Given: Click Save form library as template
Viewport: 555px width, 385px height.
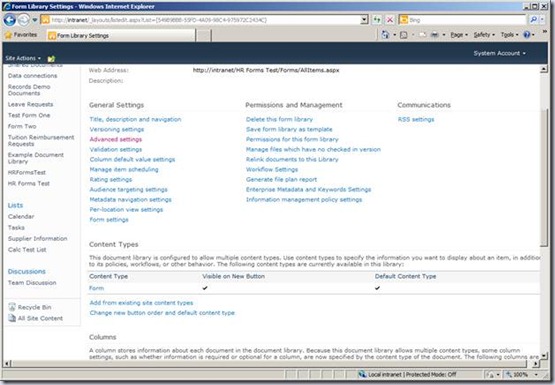Looking at the screenshot, I should pyautogui.click(x=289, y=129).
